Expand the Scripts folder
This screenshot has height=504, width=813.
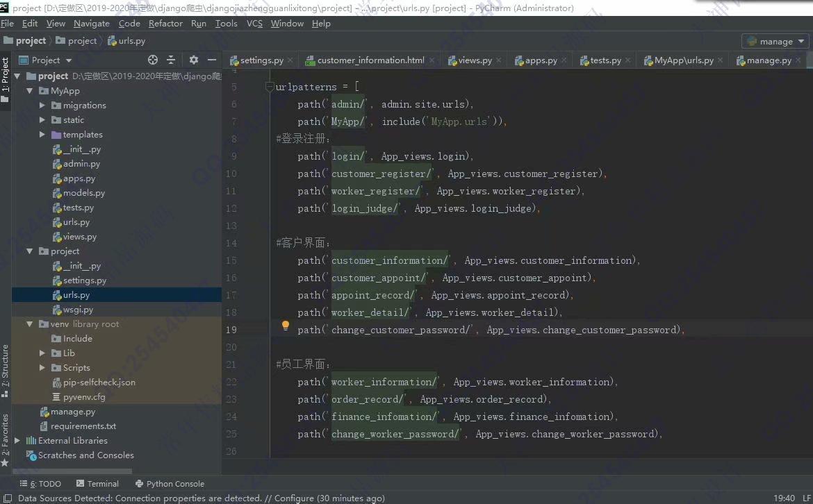[42, 367]
